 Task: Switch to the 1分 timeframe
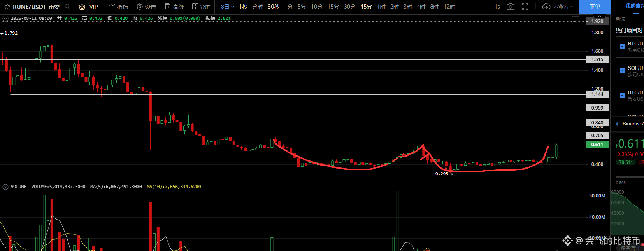point(288,7)
